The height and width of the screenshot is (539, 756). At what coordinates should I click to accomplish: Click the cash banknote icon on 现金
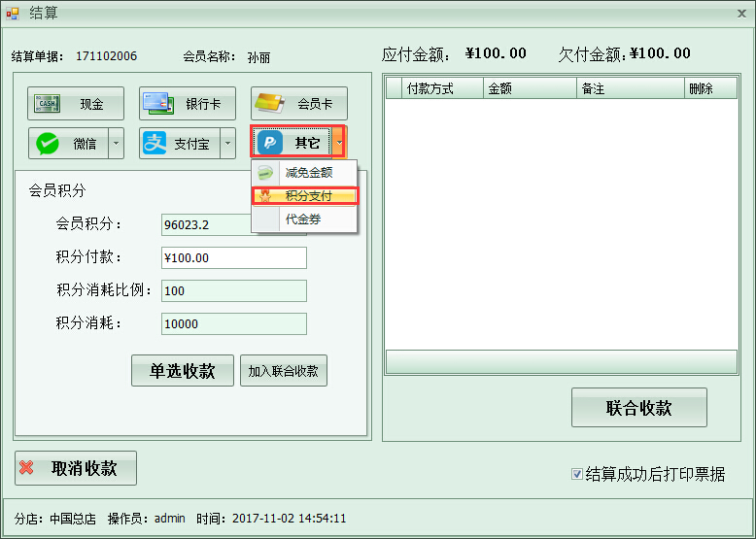point(47,104)
